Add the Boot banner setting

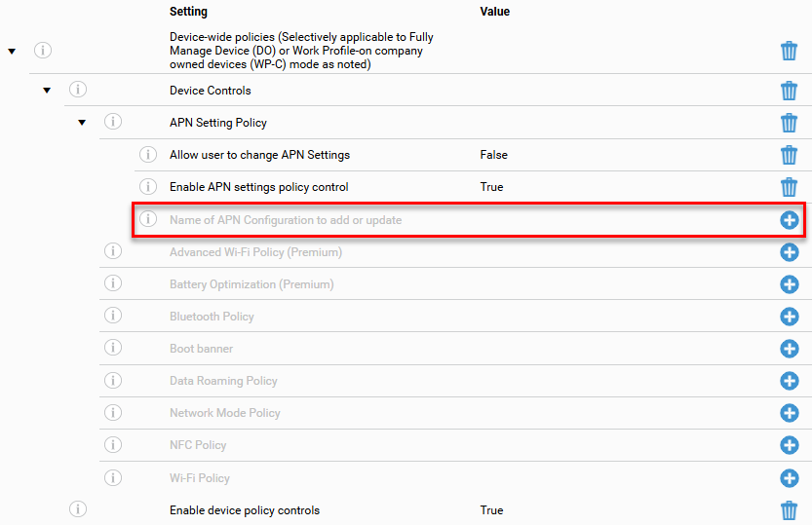click(x=790, y=349)
